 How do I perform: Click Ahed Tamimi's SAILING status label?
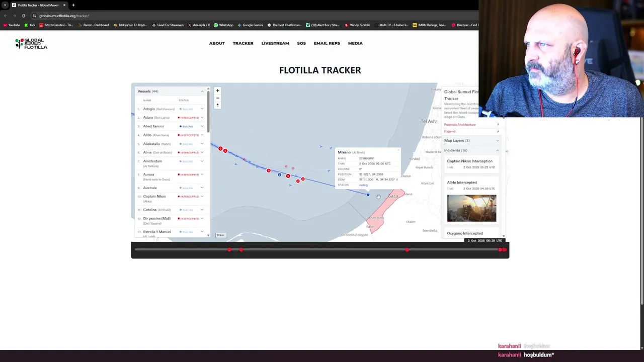click(x=187, y=126)
